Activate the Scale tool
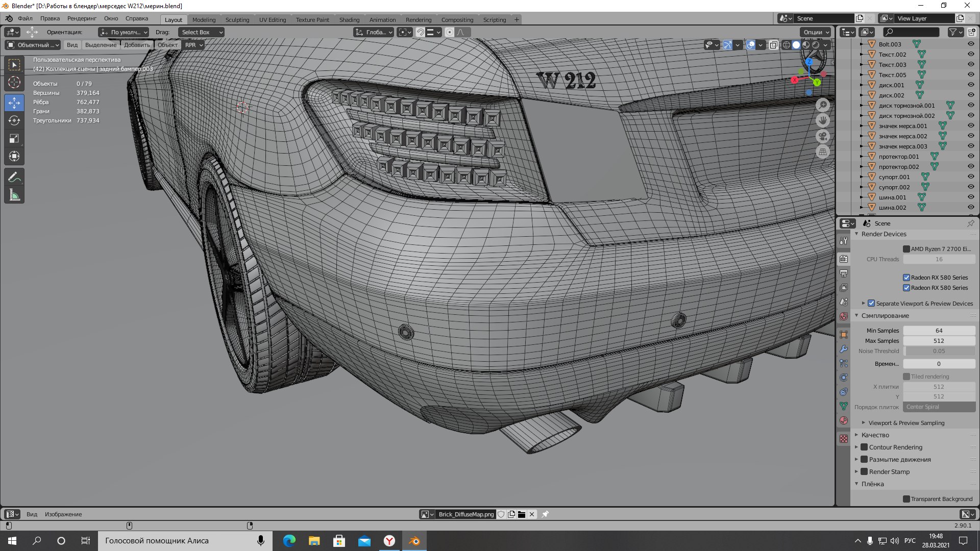Viewport: 980px width, 551px height. (x=14, y=138)
